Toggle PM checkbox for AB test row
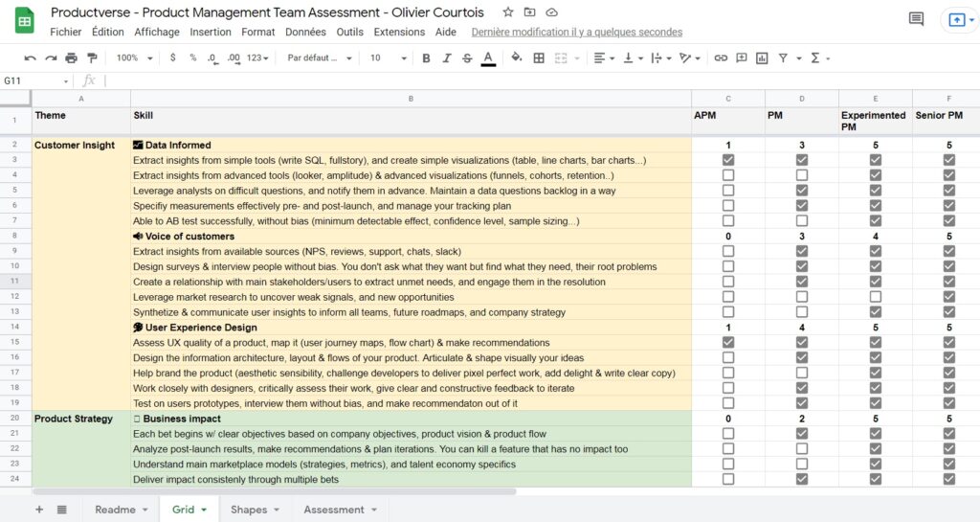 point(802,220)
